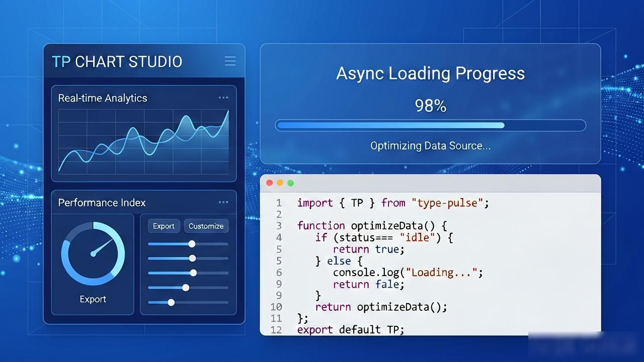Open the hamburger menu in TP Chart Studio
Screen dimensions: 644x362
click(230, 61)
